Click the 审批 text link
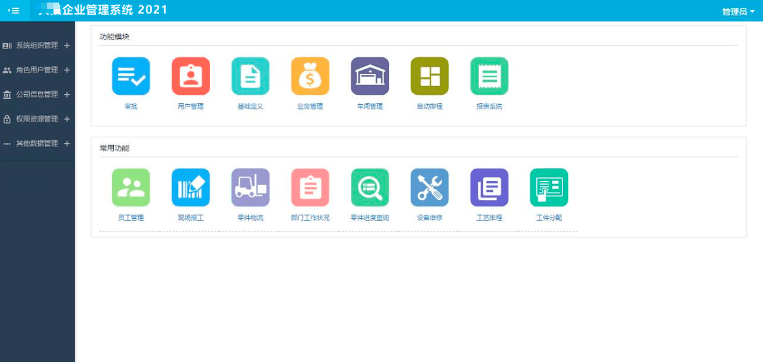The image size is (768, 362). (x=131, y=106)
